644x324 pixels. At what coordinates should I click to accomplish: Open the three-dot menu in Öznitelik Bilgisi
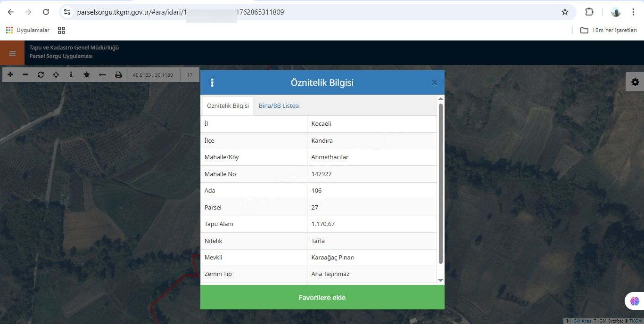(x=212, y=83)
